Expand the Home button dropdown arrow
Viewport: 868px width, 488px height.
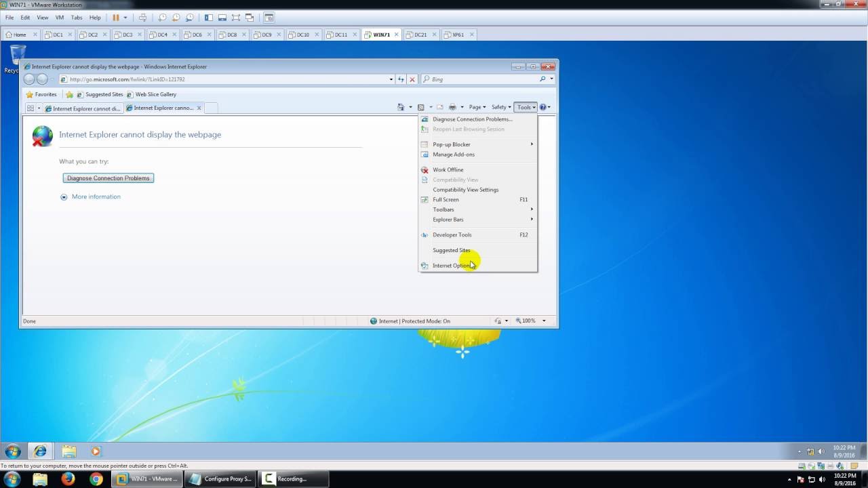pyautogui.click(x=410, y=107)
